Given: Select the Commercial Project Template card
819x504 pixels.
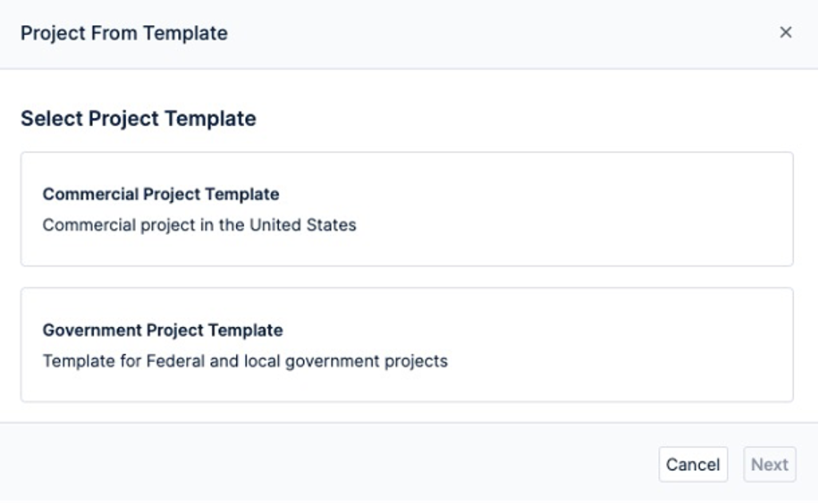Looking at the screenshot, I should 407,209.
